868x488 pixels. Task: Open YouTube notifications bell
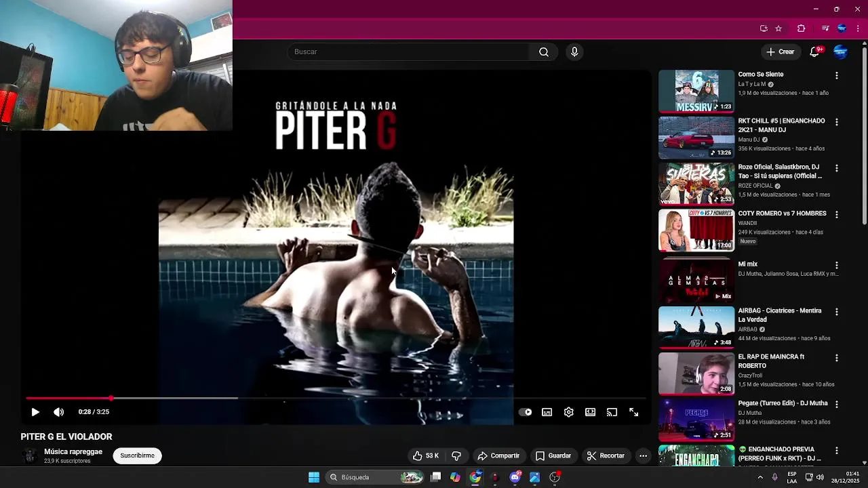click(815, 52)
